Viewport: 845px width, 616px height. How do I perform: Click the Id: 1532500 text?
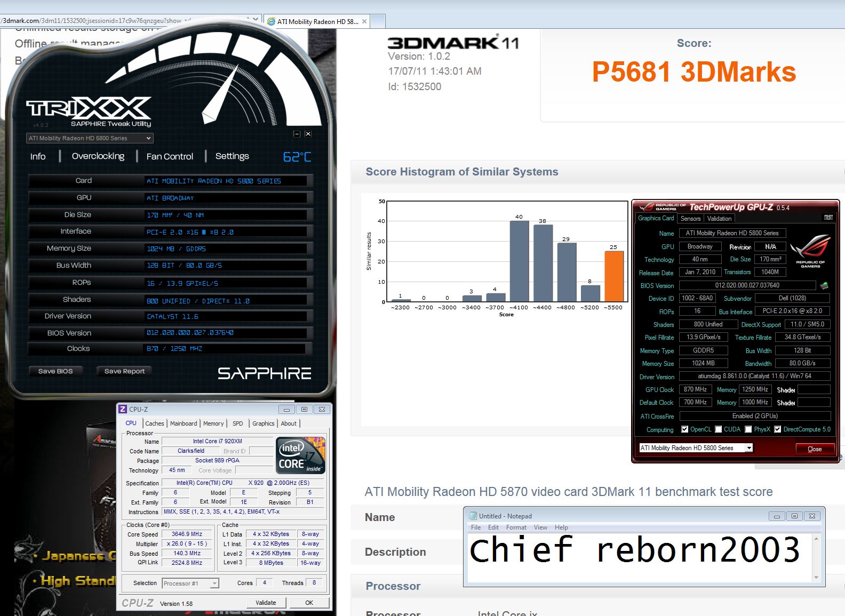(414, 86)
